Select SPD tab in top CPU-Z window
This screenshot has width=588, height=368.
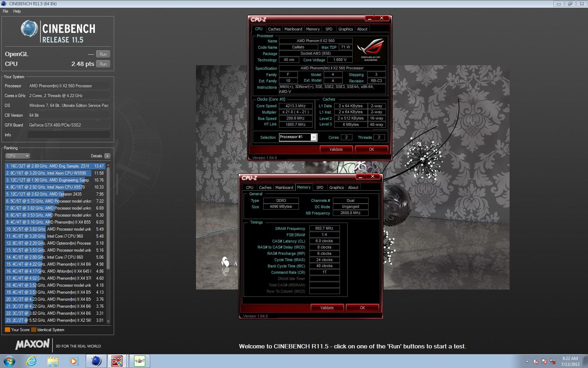[x=329, y=29]
